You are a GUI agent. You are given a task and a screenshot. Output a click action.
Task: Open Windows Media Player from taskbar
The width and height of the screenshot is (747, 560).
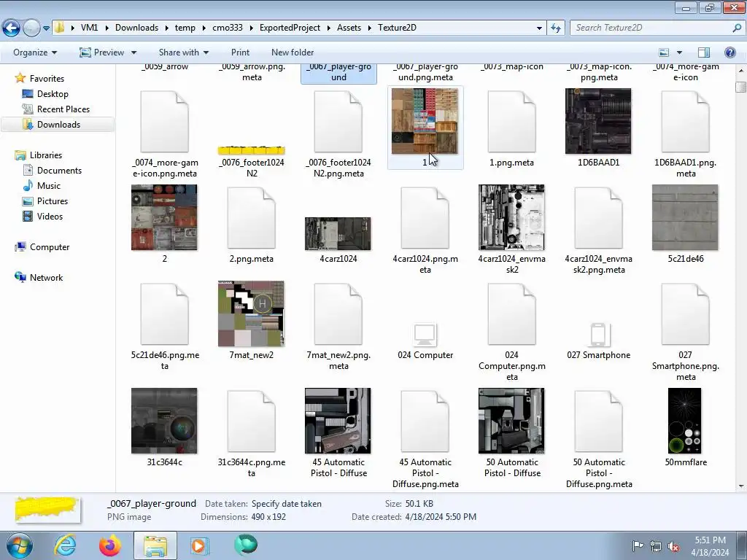click(200, 545)
